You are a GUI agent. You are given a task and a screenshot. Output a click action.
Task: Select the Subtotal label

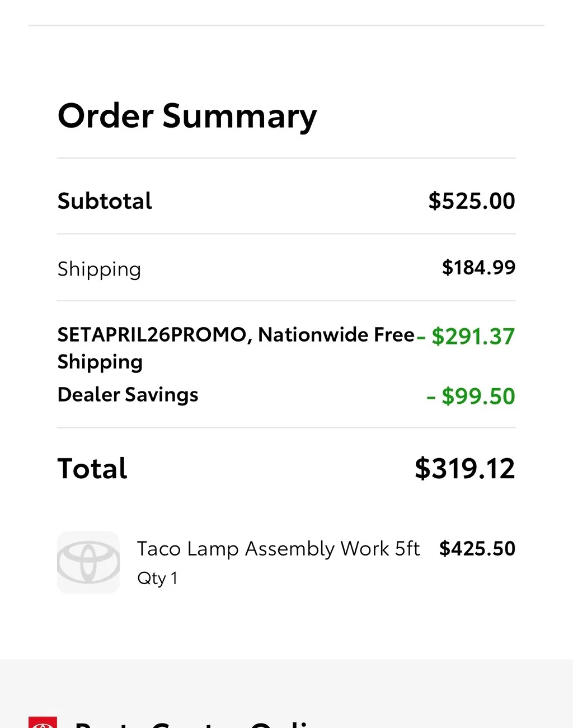click(x=105, y=201)
